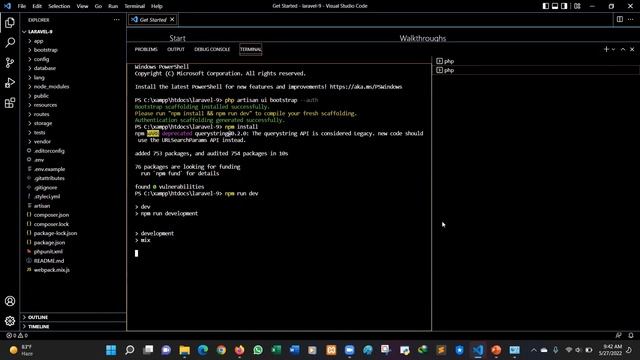
Task: Open the package.json file
Action: [x=49, y=242]
